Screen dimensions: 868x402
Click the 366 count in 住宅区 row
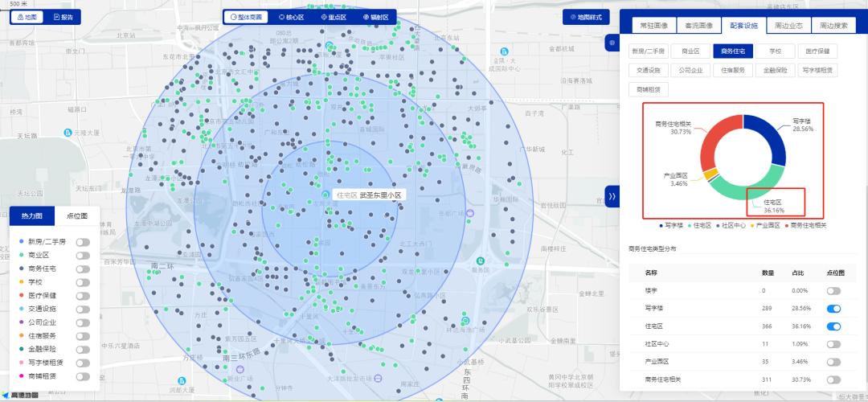tap(767, 326)
